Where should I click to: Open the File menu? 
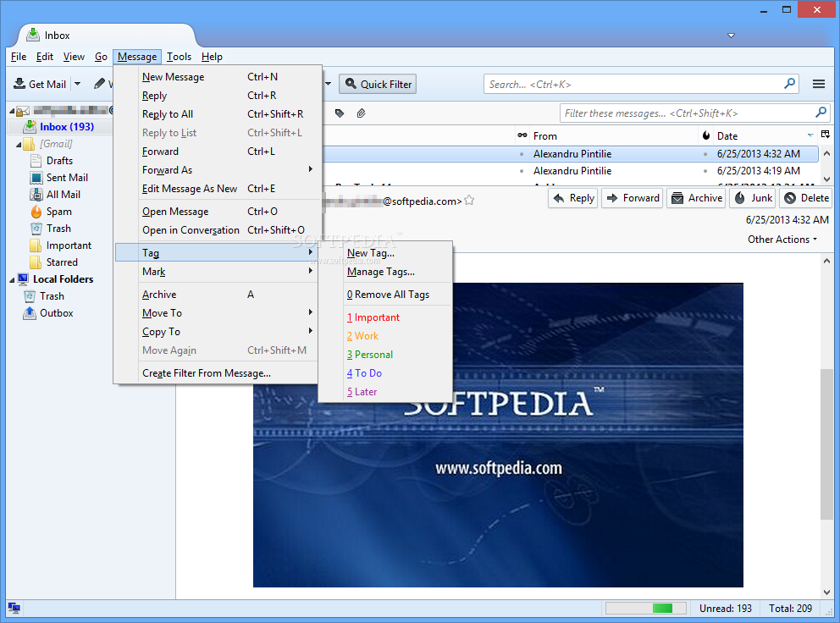click(x=19, y=56)
